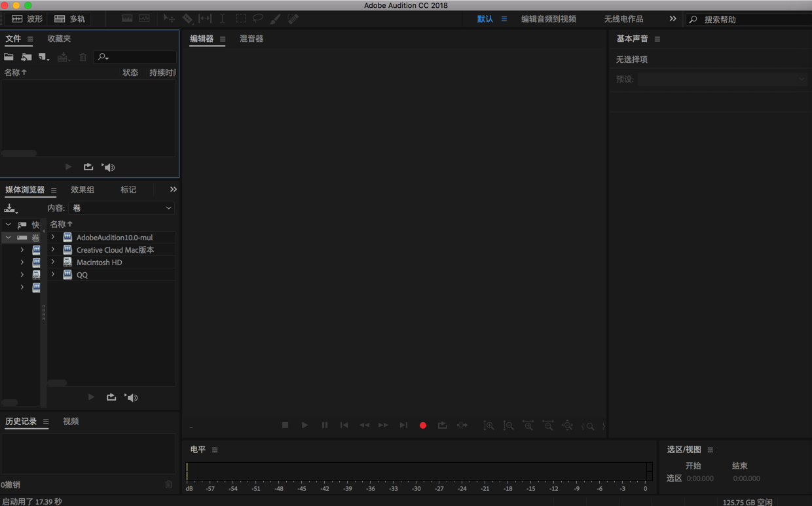Click Insert into Multitrack icon in Files panel
Viewport: 812px width, 506px height.
64,57
